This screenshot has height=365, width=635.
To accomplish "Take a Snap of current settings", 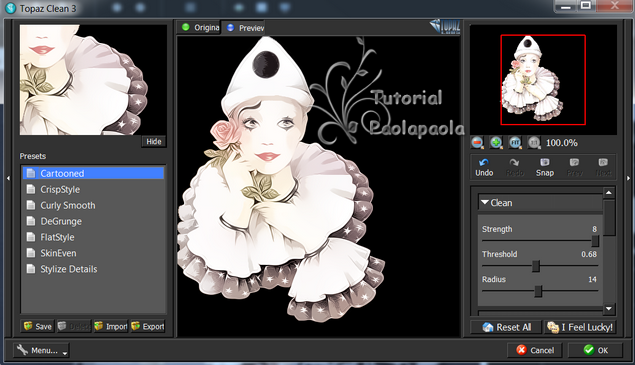I will [x=545, y=167].
